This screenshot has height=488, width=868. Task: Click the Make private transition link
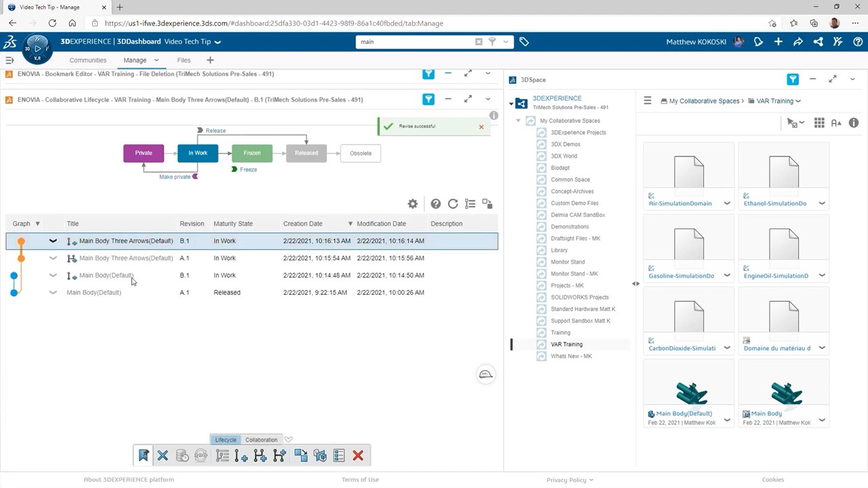[x=175, y=177]
